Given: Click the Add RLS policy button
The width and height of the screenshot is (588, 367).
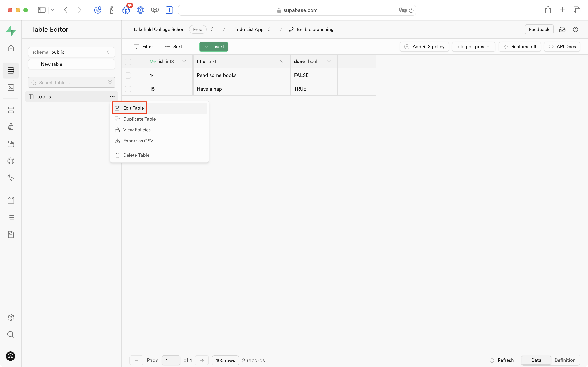Looking at the screenshot, I should (x=424, y=47).
